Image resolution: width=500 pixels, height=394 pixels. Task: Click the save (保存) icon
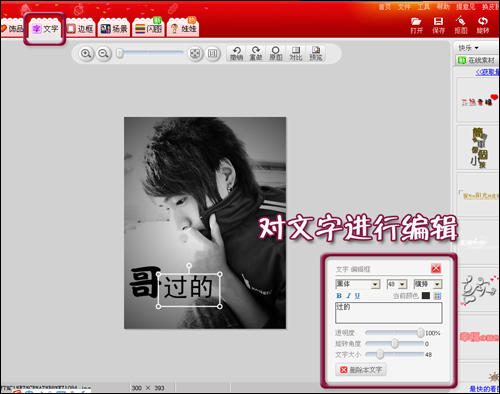[438, 25]
